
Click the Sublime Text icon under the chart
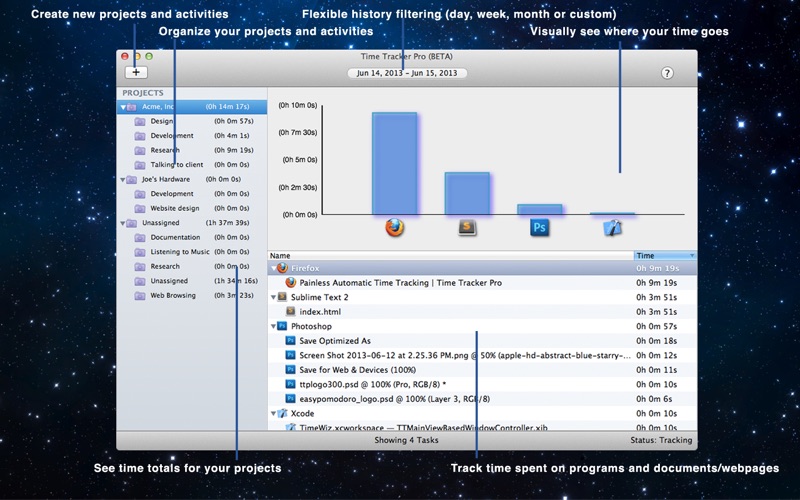tap(467, 228)
